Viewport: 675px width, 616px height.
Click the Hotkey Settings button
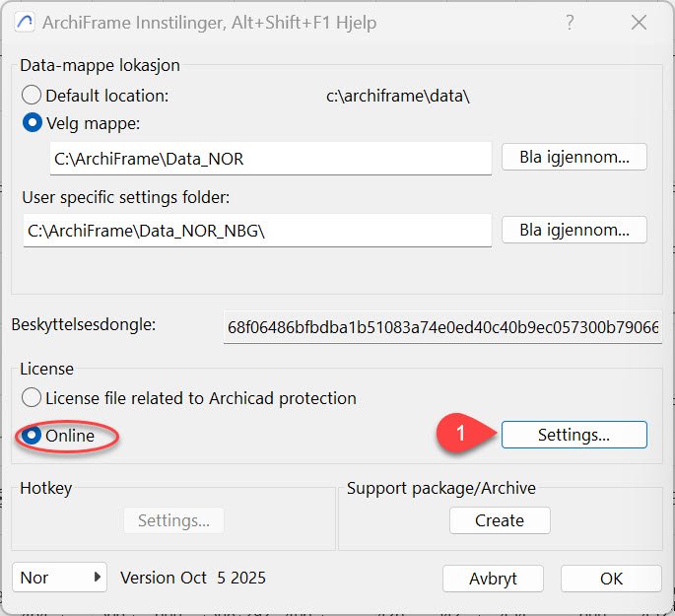(173, 520)
